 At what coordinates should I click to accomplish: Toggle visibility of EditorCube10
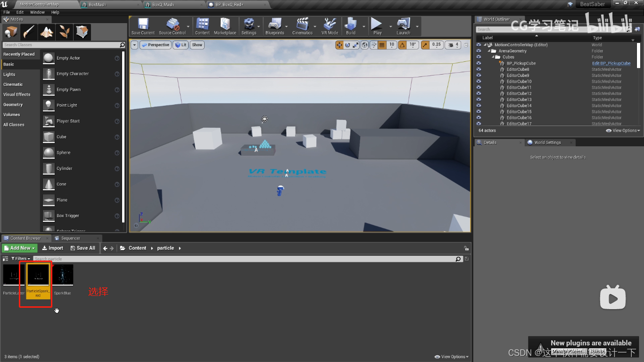[x=479, y=82]
